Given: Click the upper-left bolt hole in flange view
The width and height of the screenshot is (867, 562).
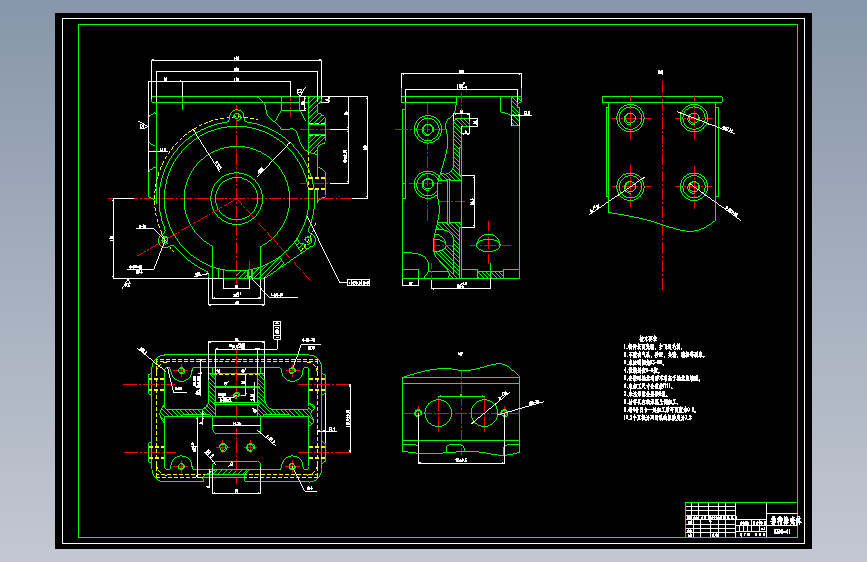Looking at the screenshot, I should pyautogui.click(x=630, y=118).
